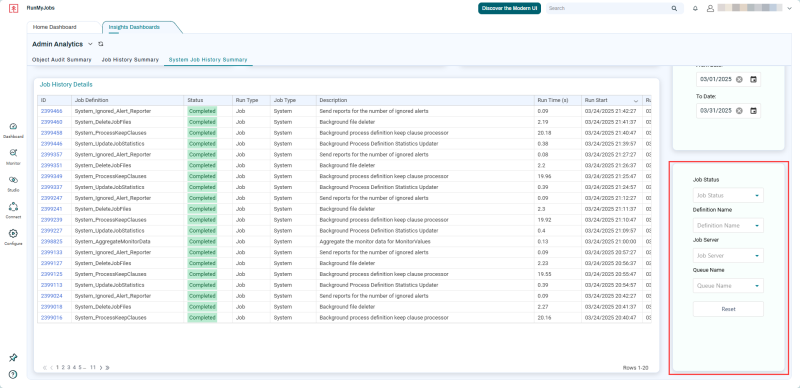800x388 pixels.
Task: Open the Studio sidebar icon
Action: coord(14,180)
